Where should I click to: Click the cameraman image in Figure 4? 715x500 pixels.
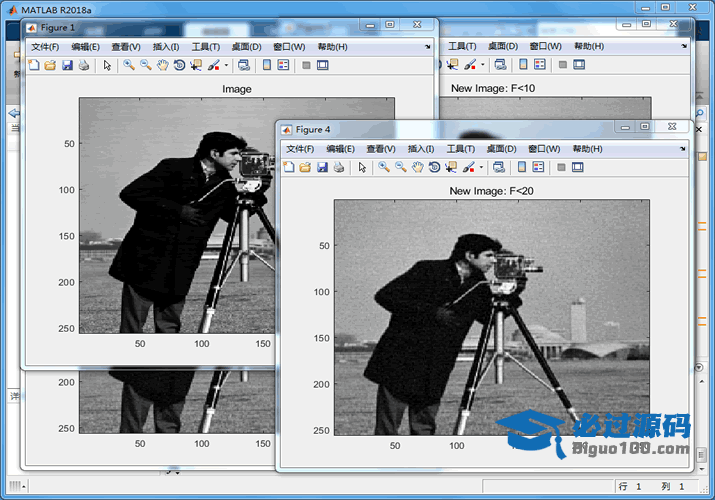(x=491, y=317)
